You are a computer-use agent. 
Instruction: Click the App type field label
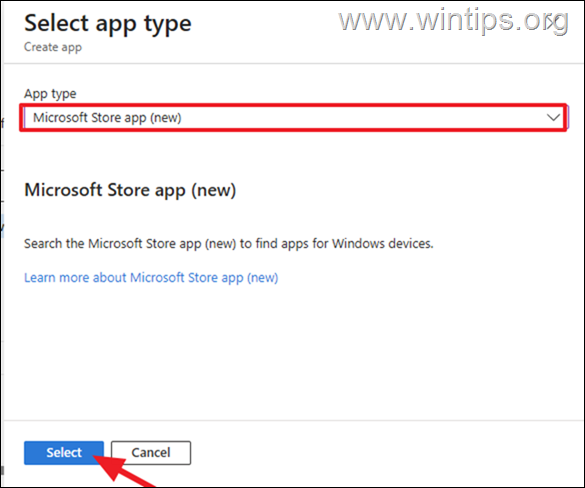click(50, 93)
